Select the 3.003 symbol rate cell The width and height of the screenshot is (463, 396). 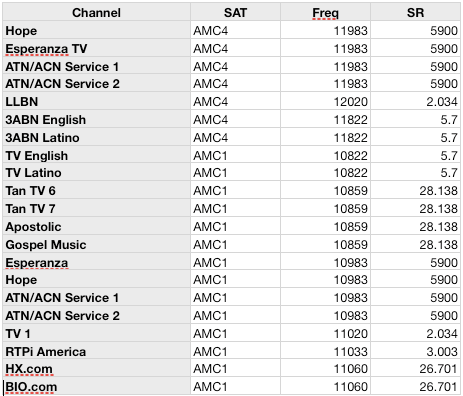pyautogui.click(x=415, y=352)
